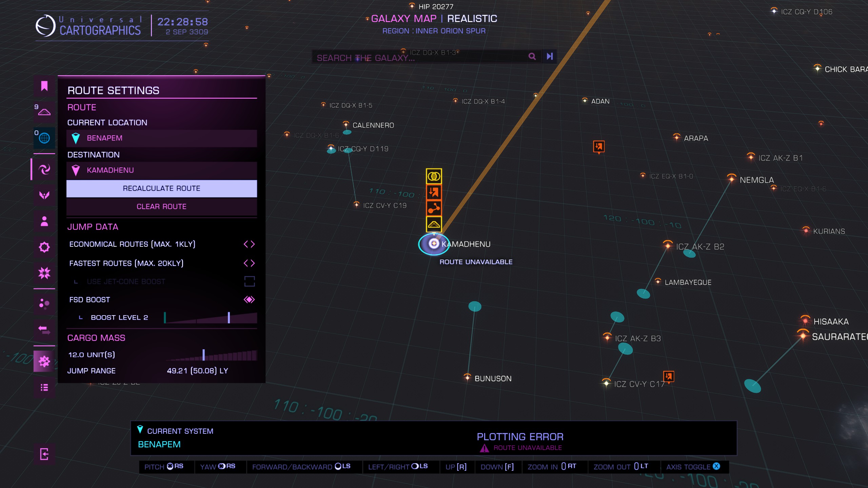Click the orange plot-route icon above Kamadhenu

click(434, 208)
